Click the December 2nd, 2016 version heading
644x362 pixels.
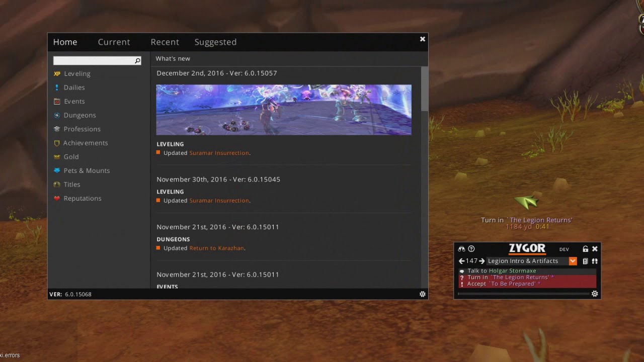[217, 73]
